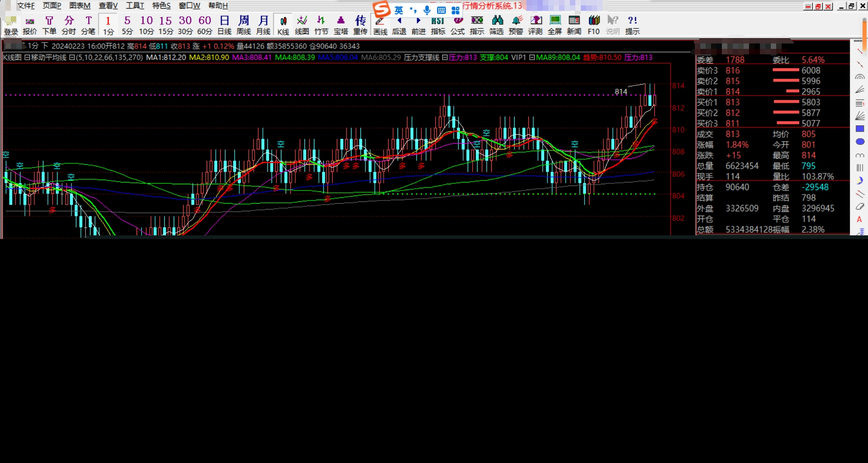Select the eraser tool in right toolbar
Viewport: 868px width, 463px height.
[x=860, y=206]
